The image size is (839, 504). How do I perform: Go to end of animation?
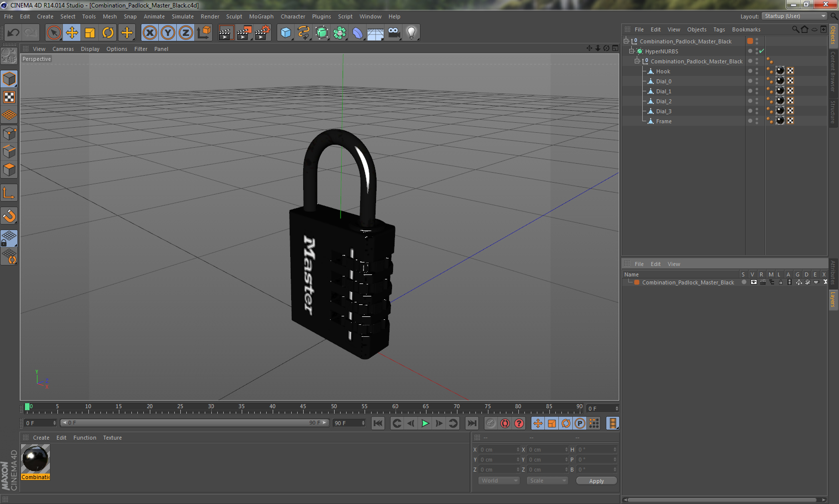[471, 423]
